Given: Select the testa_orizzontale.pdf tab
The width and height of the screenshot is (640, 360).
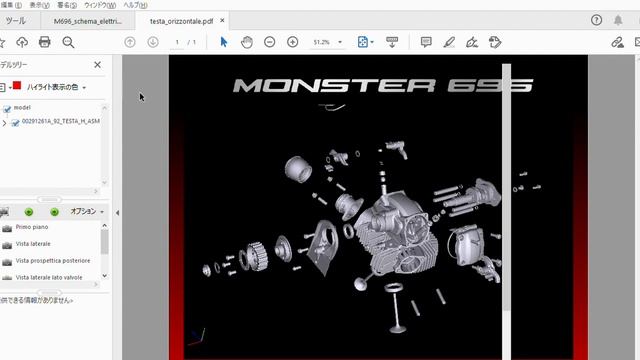Looking at the screenshot, I should pyautogui.click(x=181, y=21).
